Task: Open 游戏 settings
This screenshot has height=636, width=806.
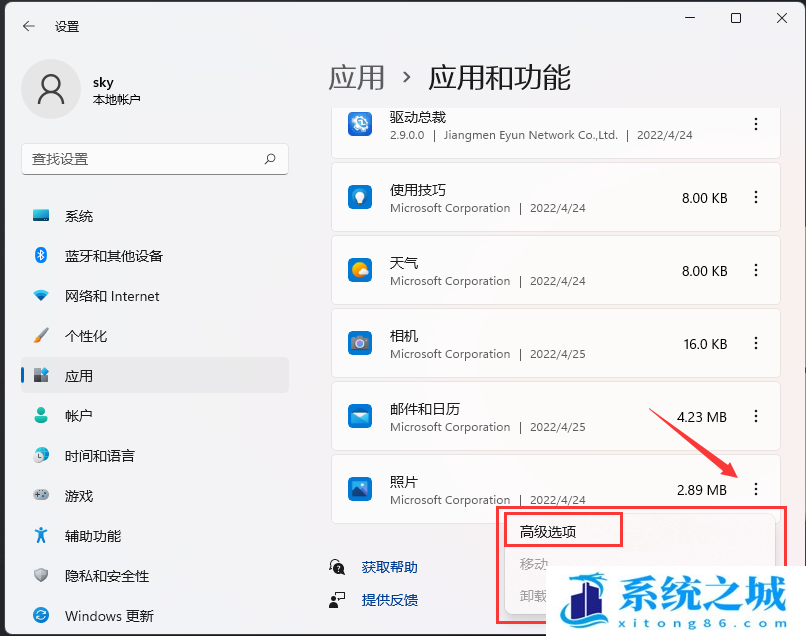Action: tap(155, 496)
